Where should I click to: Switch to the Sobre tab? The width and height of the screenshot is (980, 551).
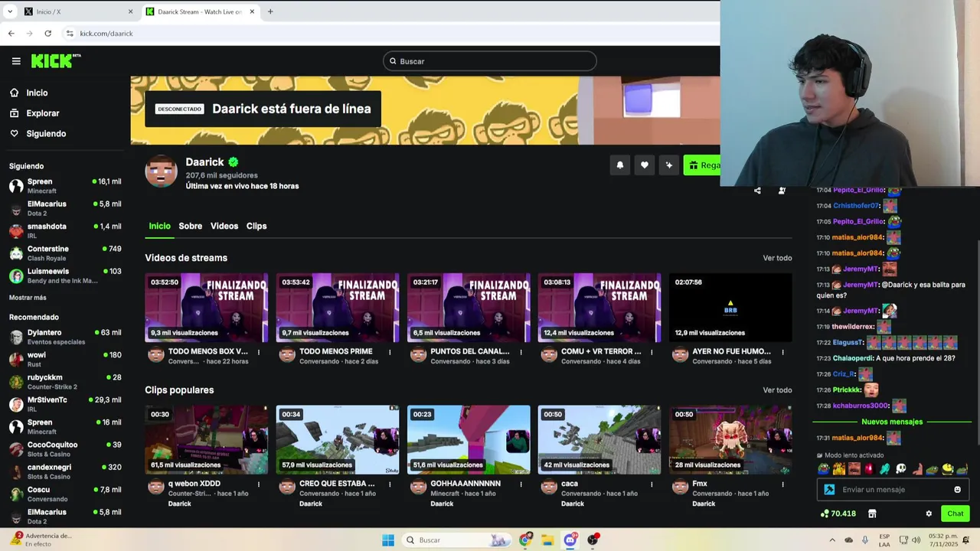coord(191,227)
